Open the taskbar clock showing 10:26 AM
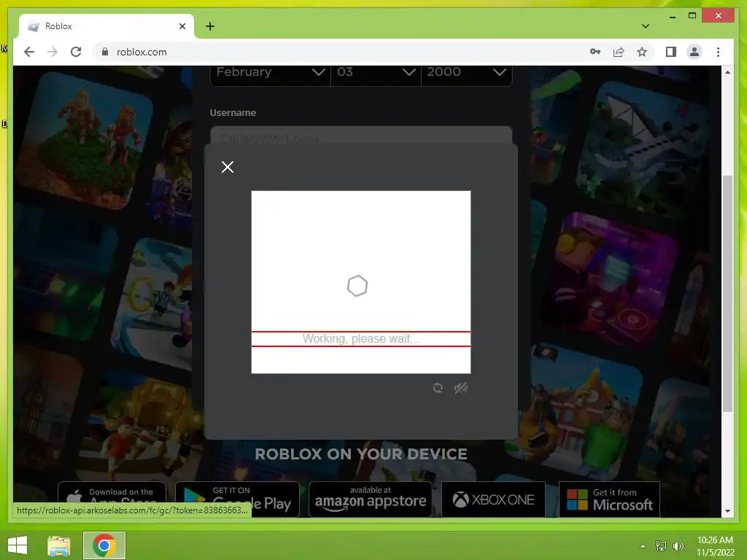747x560 pixels. pos(715,546)
